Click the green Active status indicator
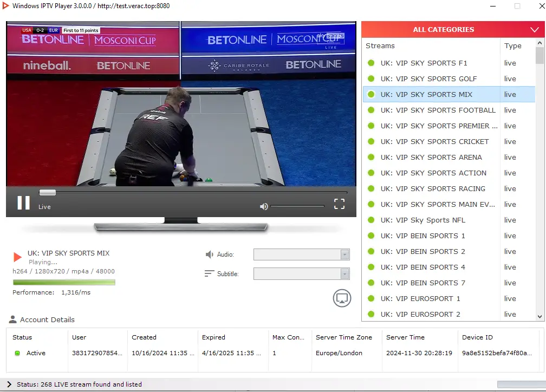The image size is (546, 392). (17, 353)
